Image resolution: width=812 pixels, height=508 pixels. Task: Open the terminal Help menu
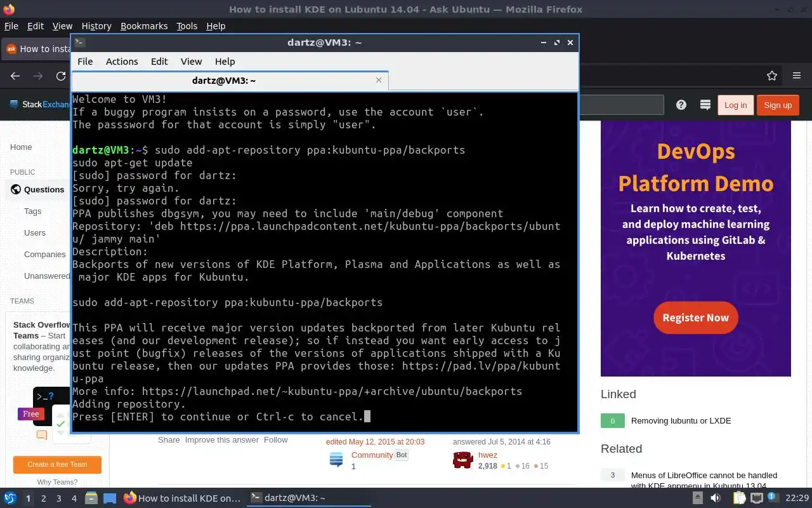pos(225,62)
